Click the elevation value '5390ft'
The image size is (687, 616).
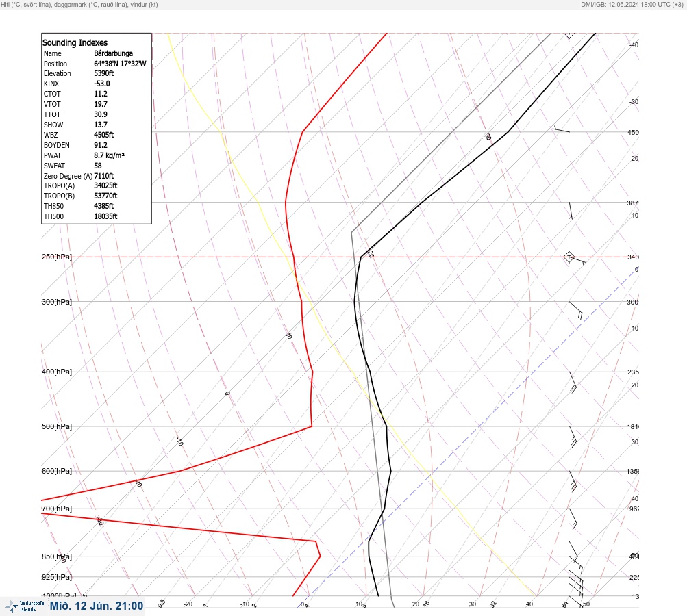[x=104, y=73]
